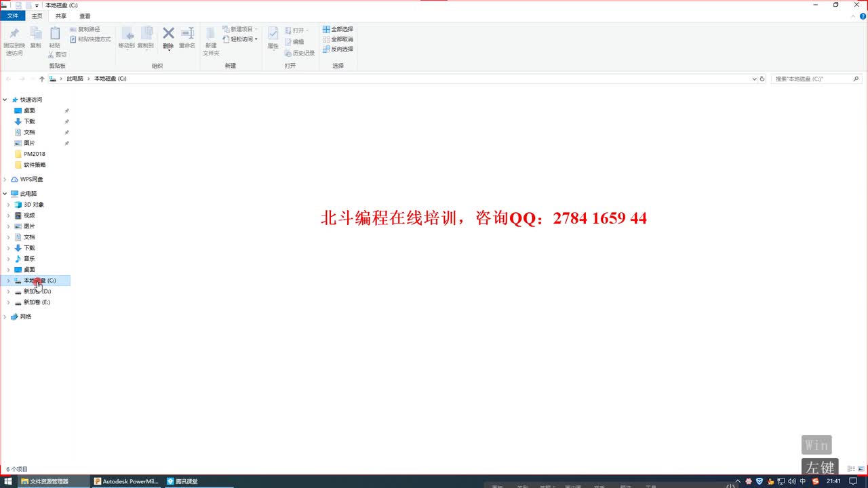This screenshot has height=488, width=868.
Task: Click the 复制 copy icon in ribbon
Action: coord(35,34)
